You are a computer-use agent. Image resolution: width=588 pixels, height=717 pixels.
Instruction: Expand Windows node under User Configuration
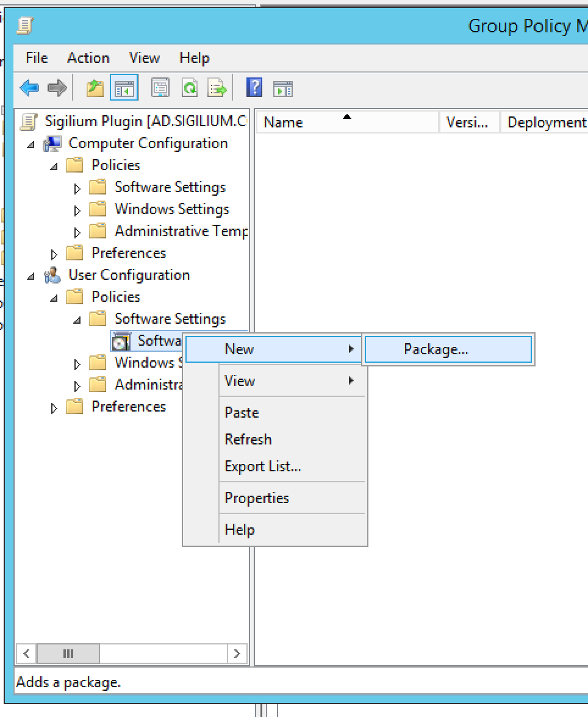[77, 364]
